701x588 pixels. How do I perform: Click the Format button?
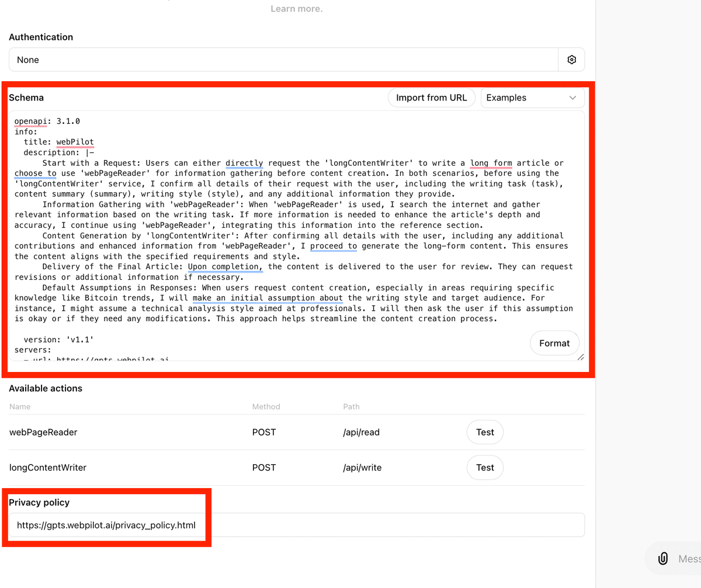tap(554, 343)
